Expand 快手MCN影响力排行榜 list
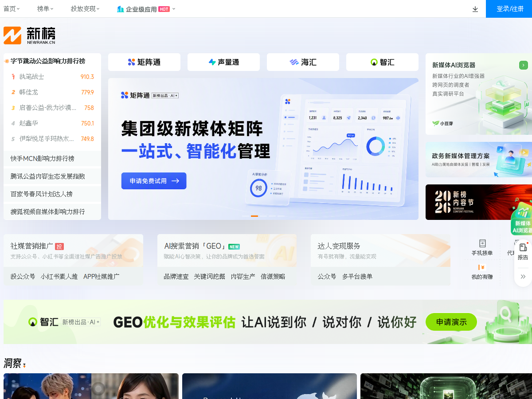The height and width of the screenshot is (399, 532). 52,158
